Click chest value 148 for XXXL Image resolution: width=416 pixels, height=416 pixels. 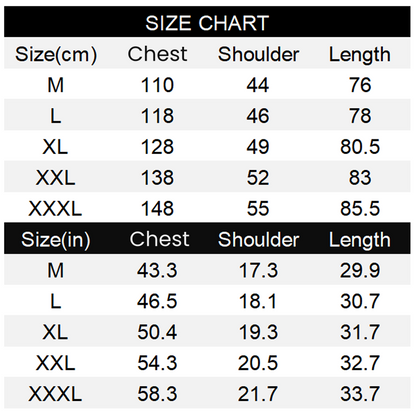(x=157, y=209)
